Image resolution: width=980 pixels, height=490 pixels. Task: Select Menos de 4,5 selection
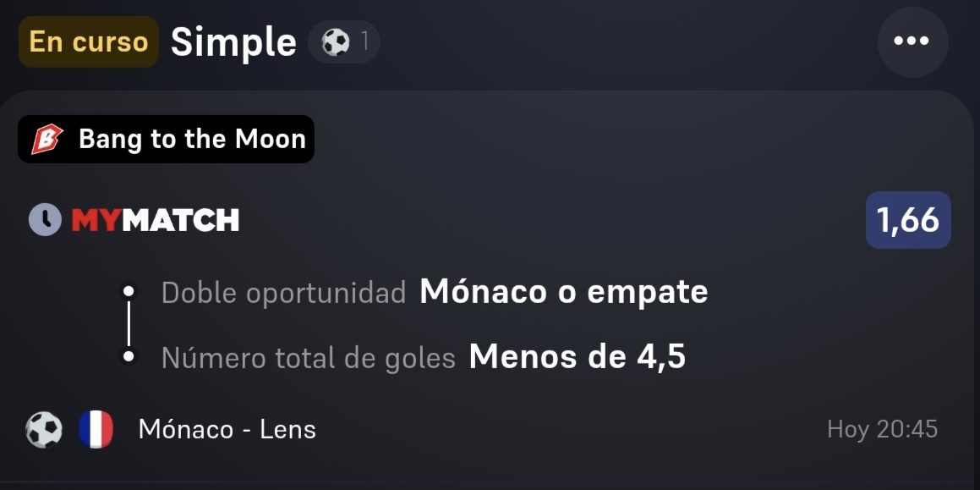577,356
